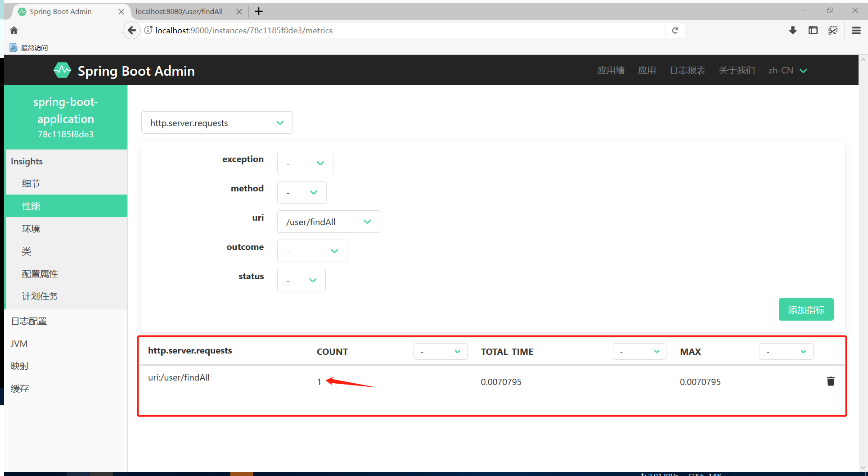
Task: Click the site info icon in address bar
Action: [148, 30]
